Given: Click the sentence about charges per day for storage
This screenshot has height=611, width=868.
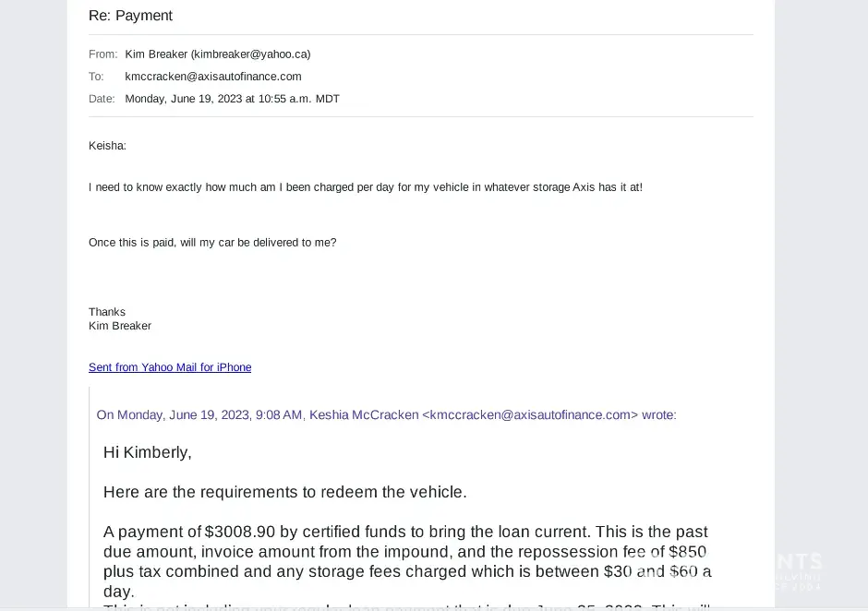Looking at the screenshot, I should [x=365, y=187].
